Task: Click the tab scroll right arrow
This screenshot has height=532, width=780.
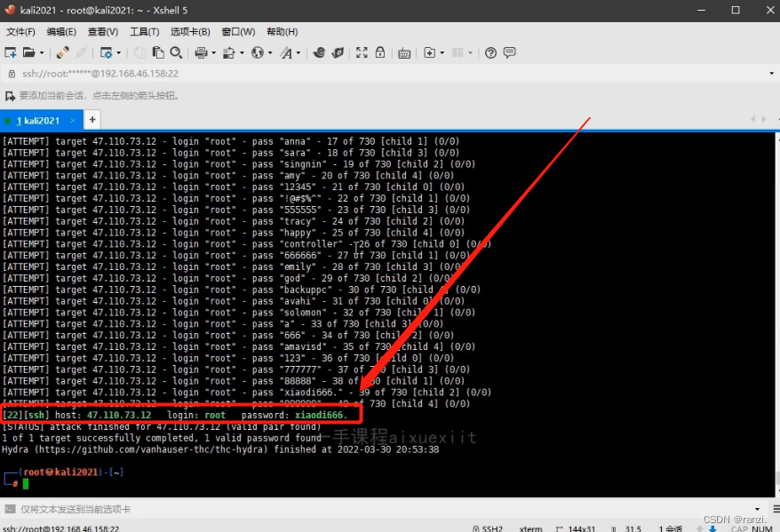Action: (x=764, y=119)
